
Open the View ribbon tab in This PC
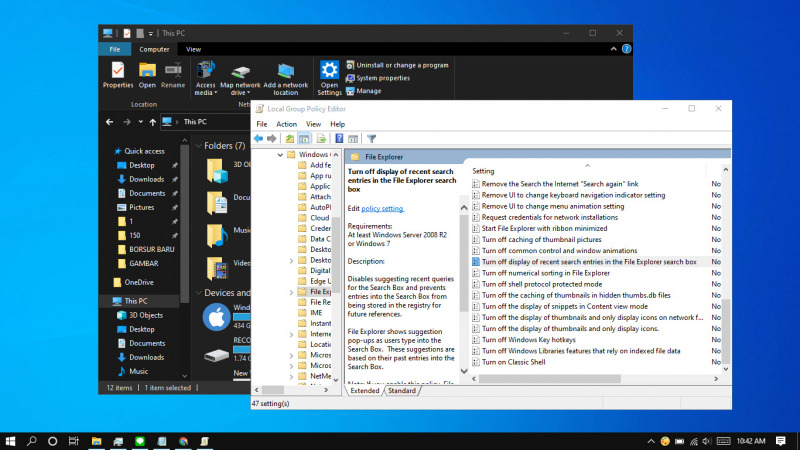click(x=193, y=49)
